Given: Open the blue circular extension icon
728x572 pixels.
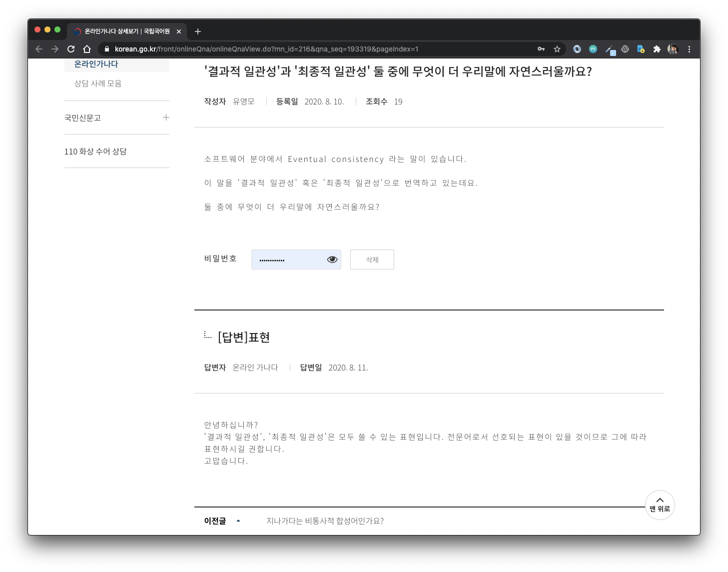Looking at the screenshot, I should click(577, 49).
